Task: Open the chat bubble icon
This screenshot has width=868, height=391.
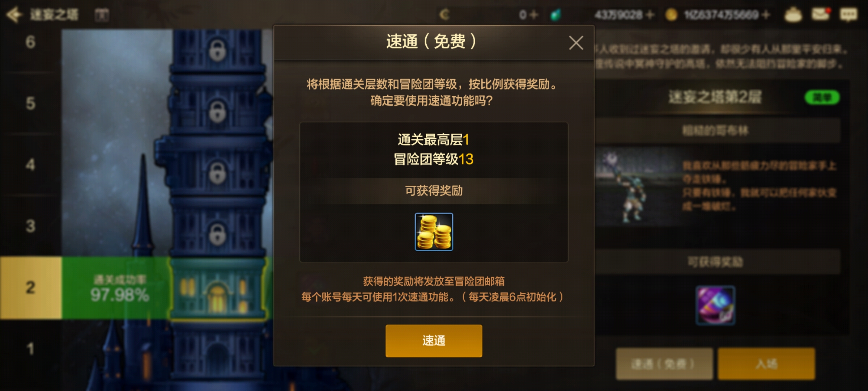Action: (848, 14)
